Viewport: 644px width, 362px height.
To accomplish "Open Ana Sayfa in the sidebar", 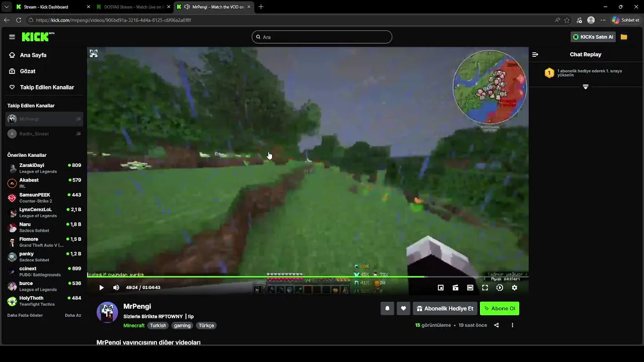I will (x=33, y=55).
